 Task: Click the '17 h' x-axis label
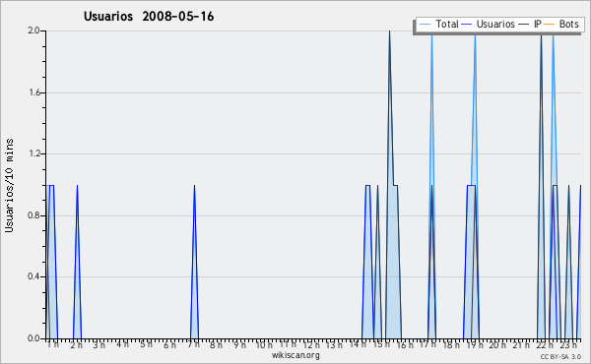[427, 344]
